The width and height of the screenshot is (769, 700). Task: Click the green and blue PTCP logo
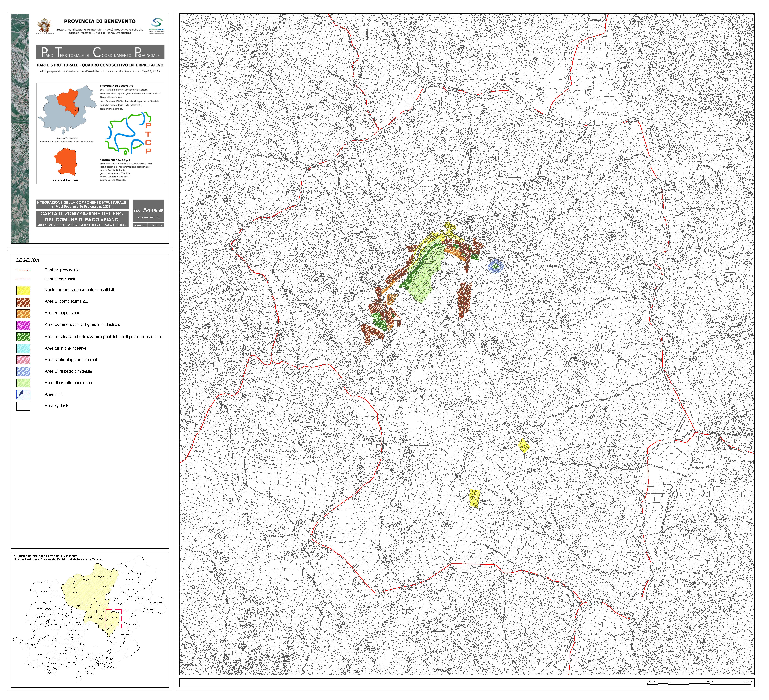pos(128,133)
